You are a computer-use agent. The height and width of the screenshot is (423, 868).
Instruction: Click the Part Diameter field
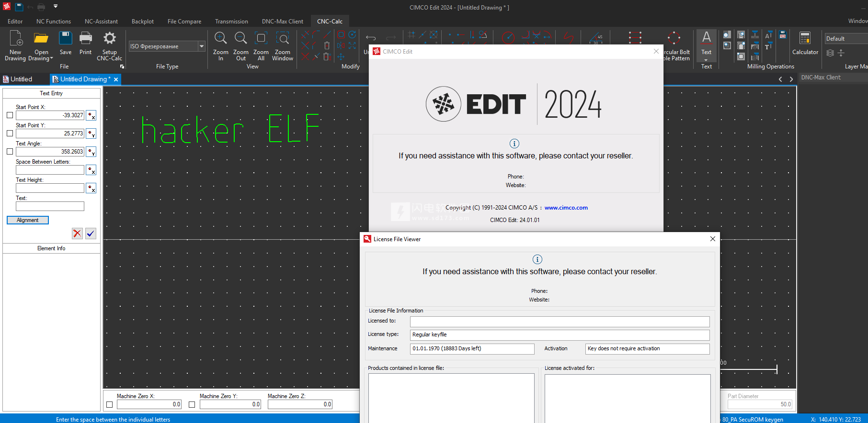(x=760, y=404)
